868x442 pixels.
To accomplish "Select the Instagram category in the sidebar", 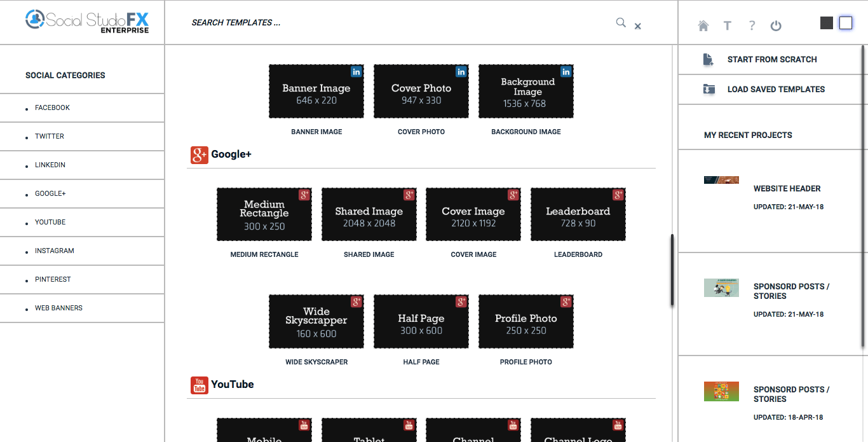I will click(82, 251).
